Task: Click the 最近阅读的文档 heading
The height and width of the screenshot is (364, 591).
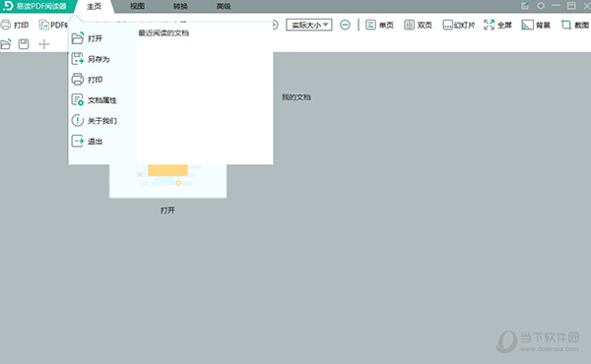Action: (x=164, y=33)
